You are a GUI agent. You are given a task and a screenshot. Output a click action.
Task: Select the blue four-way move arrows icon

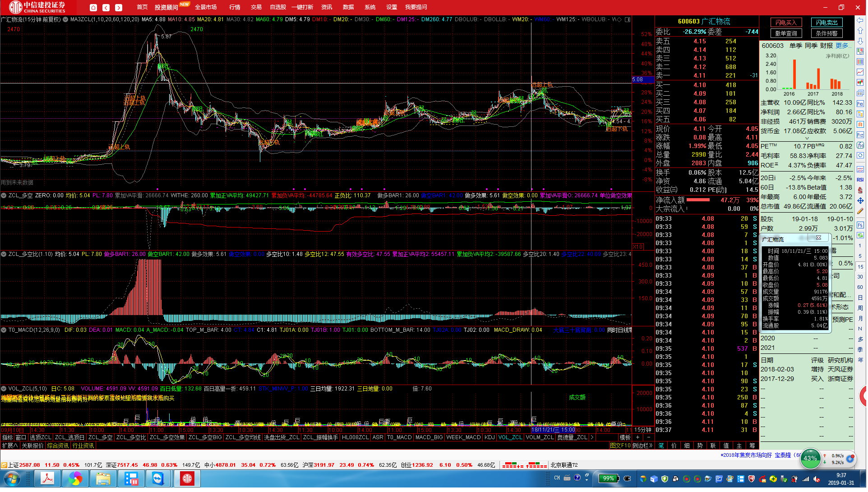[x=860, y=200]
